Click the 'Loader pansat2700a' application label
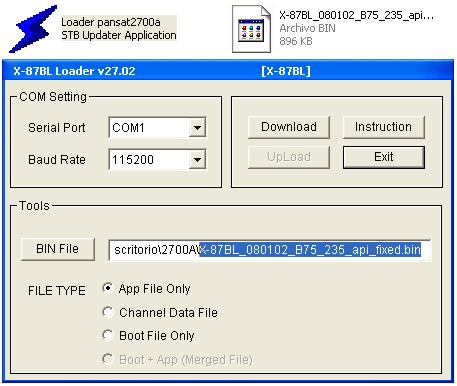 [x=111, y=22]
